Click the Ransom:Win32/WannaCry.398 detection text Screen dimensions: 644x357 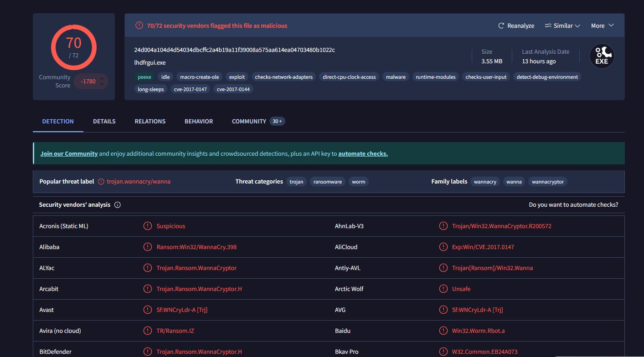pos(196,247)
